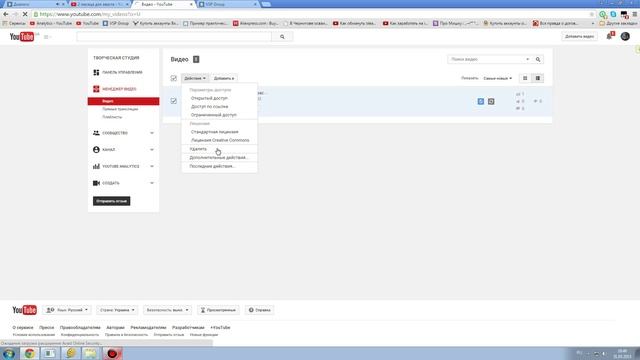Image resolution: width=640 pixels, height=360 pixels.
Task: Open the Страна: Украина country dropdown
Action: (117, 310)
